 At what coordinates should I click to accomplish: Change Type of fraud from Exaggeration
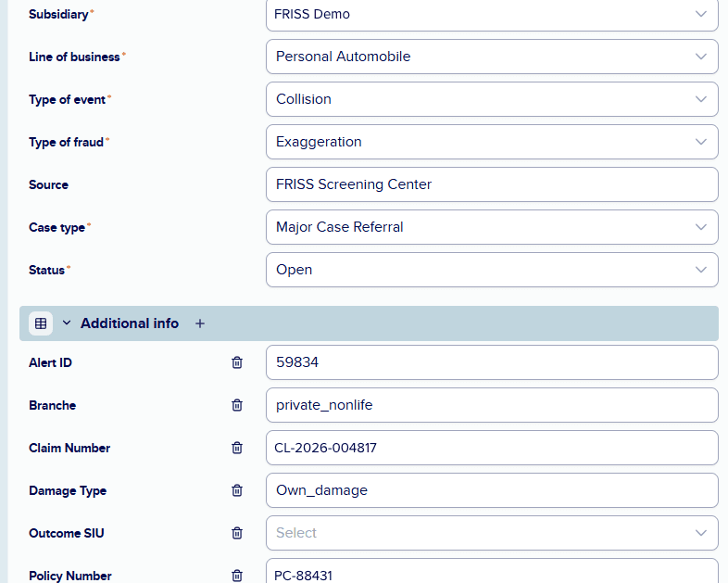point(492,142)
